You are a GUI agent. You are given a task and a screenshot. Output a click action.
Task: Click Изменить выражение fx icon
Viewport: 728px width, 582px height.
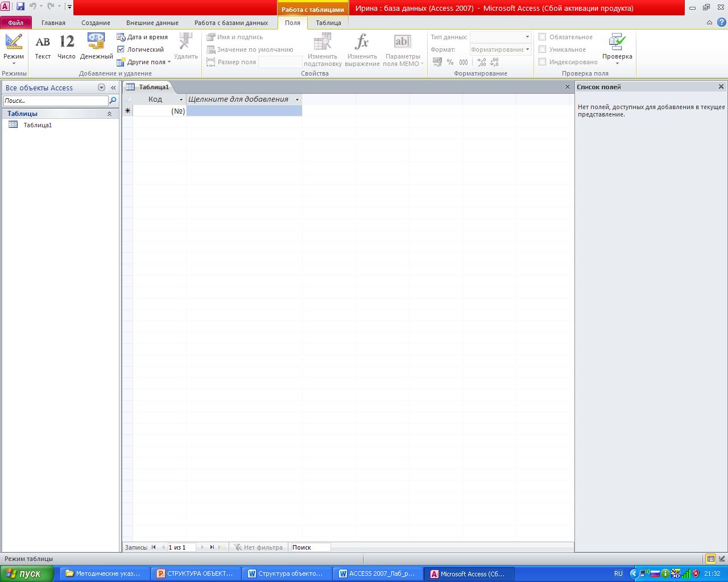362,50
